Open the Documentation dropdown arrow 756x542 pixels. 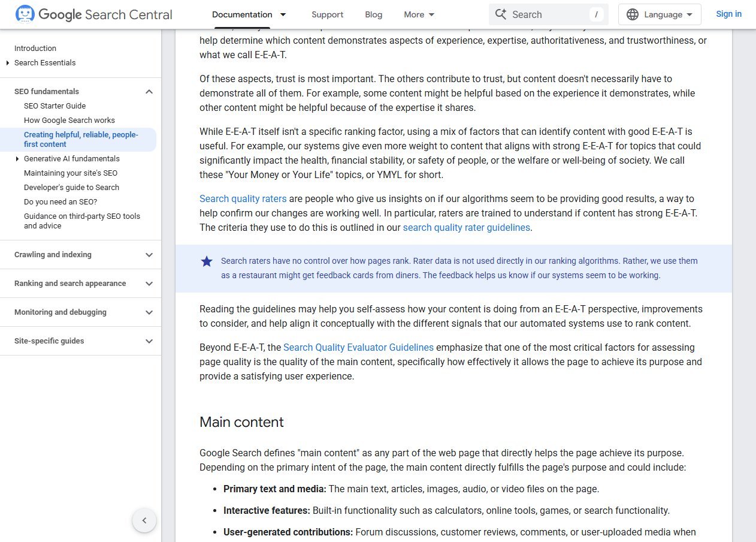click(283, 14)
